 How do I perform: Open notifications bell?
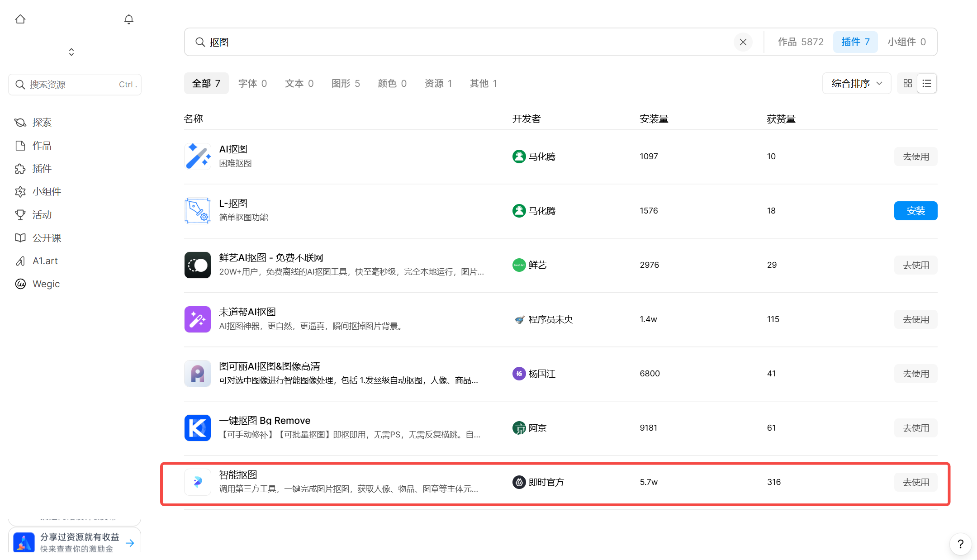point(129,19)
